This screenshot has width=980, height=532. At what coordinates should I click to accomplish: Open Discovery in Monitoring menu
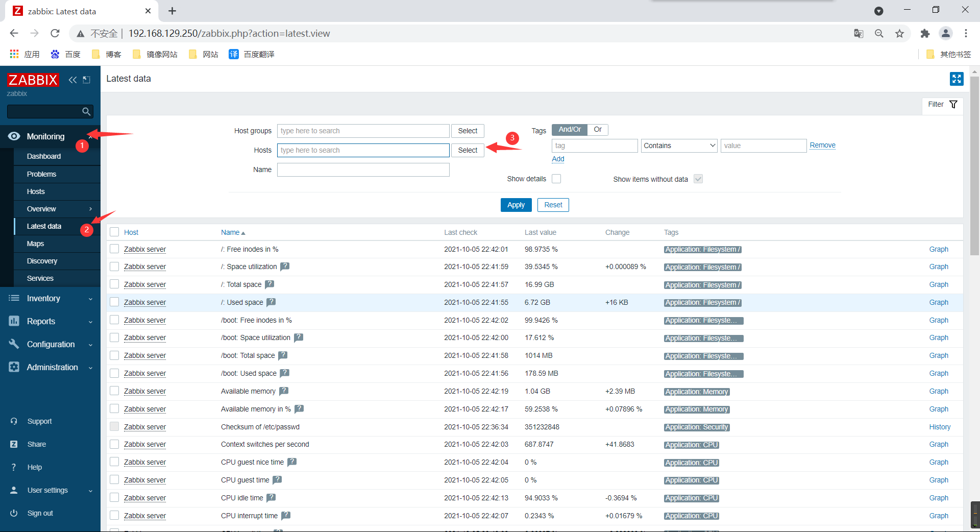tap(57, 261)
